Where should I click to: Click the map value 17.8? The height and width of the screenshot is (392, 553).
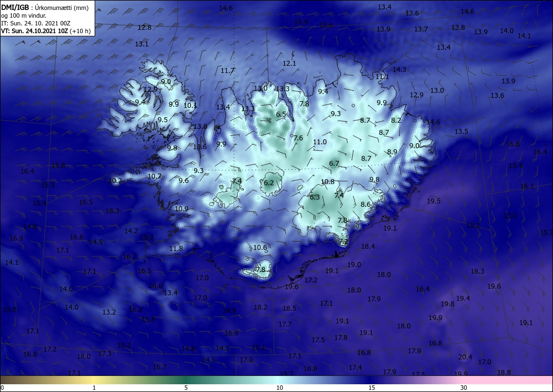(x=341, y=337)
